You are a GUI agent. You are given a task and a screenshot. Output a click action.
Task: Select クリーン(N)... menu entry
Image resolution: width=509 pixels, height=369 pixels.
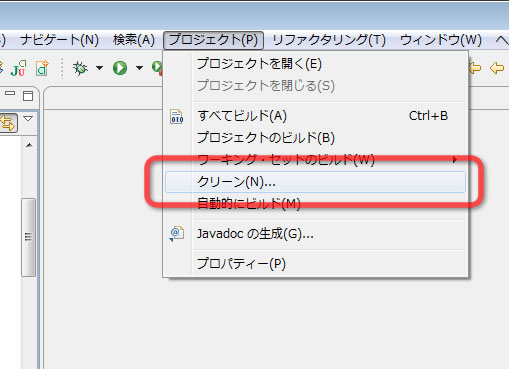pos(315,182)
